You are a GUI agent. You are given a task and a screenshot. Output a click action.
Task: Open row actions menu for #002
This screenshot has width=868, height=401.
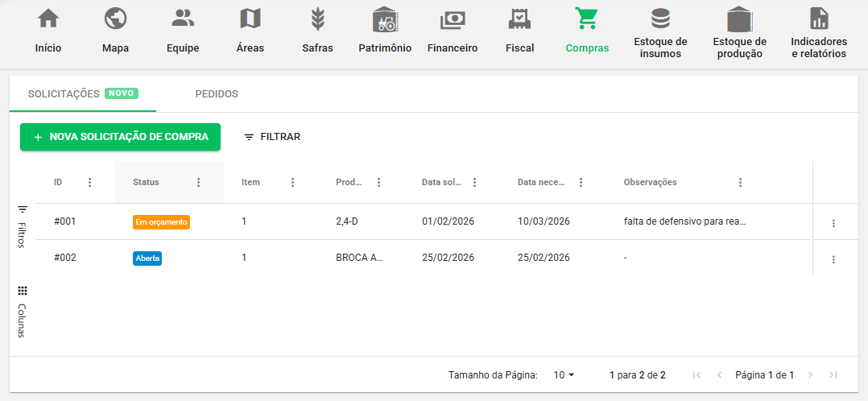click(833, 259)
